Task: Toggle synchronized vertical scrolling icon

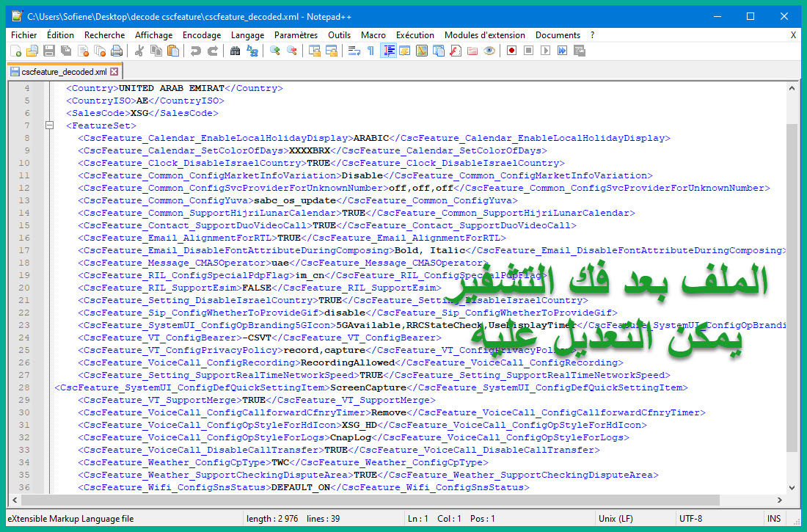Action: (315, 51)
